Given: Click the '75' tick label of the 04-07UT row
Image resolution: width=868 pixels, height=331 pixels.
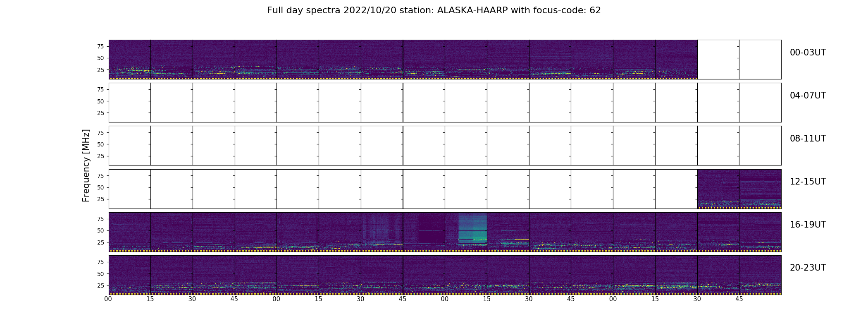Looking at the screenshot, I should 100,89.
